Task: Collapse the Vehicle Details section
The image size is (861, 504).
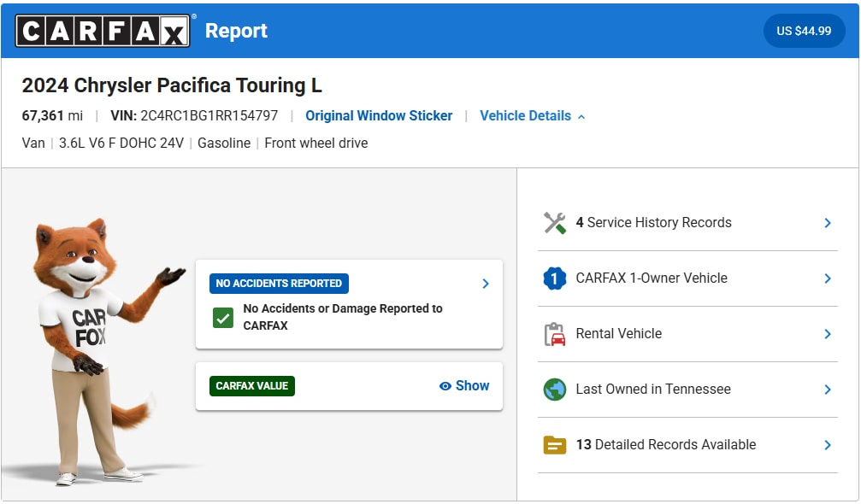Action: point(532,115)
